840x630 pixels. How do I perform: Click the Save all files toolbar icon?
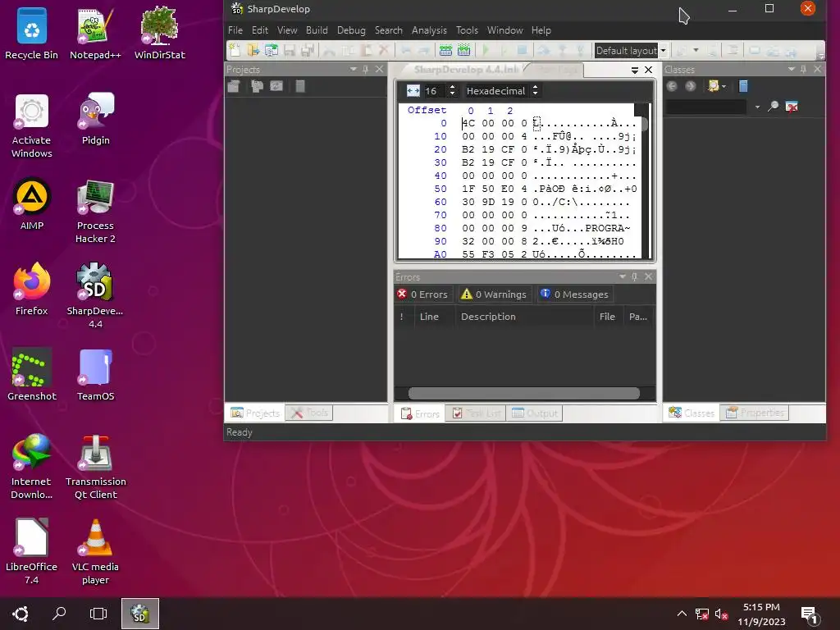tap(308, 50)
